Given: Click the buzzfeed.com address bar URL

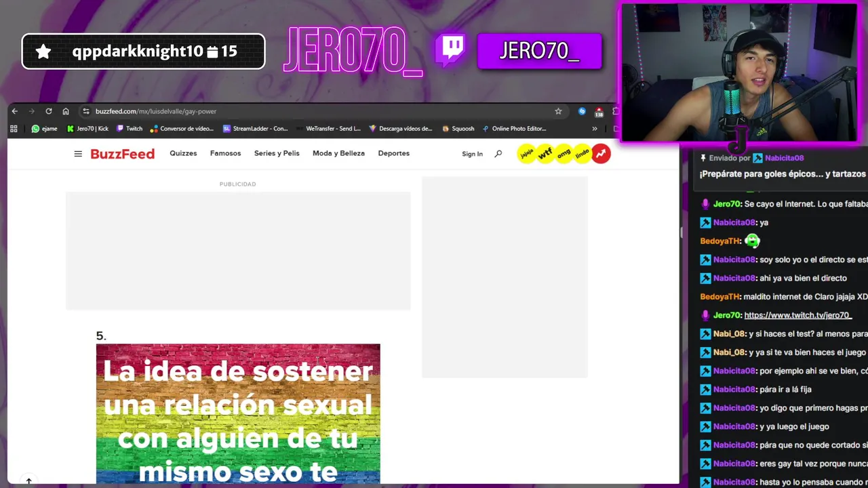Looking at the screenshot, I should 156,111.
